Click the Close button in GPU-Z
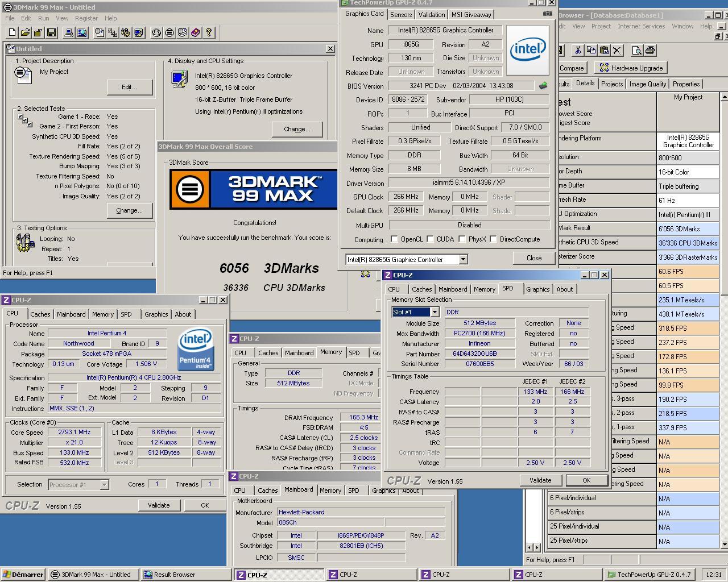This screenshot has height=582, width=728. 533,257
